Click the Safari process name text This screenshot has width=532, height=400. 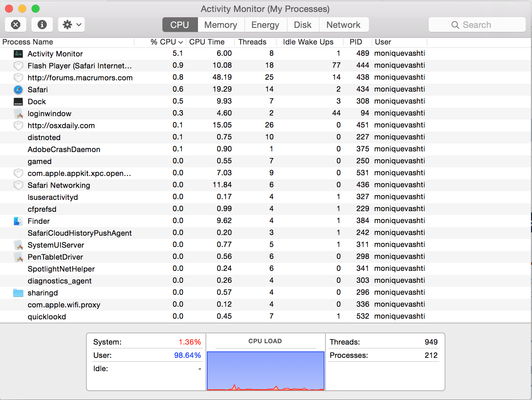point(38,90)
